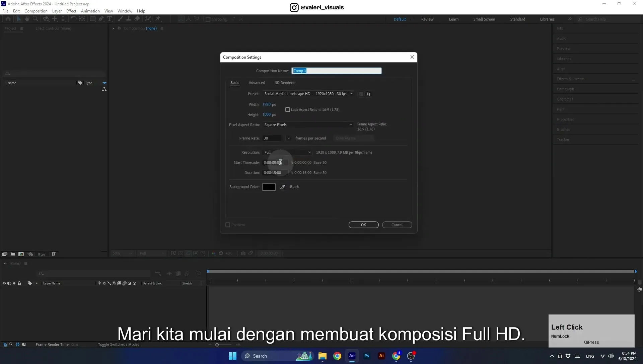Expand the Frame Rate dropdown arrow
Image resolution: width=643 pixels, height=364 pixels.
[x=289, y=138]
